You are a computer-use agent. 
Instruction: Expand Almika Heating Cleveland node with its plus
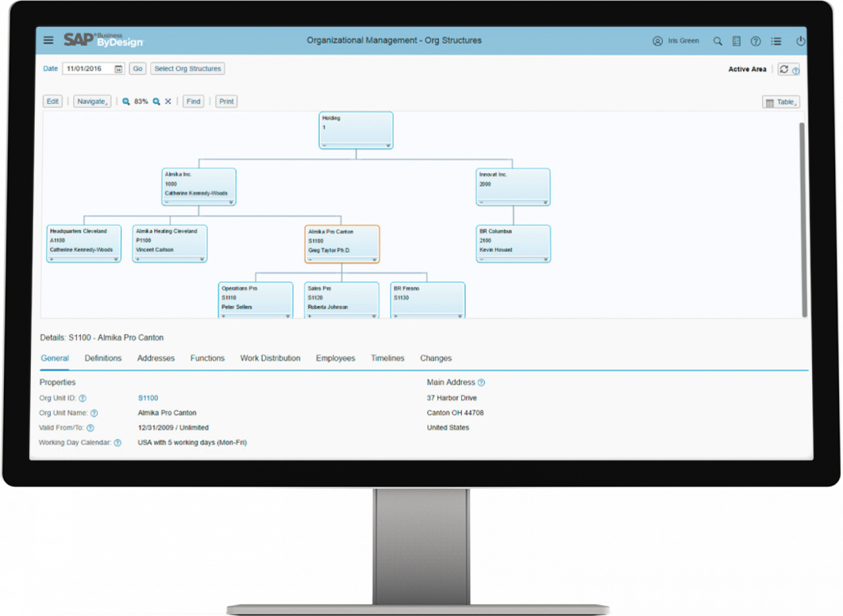(x=138, y=259)
